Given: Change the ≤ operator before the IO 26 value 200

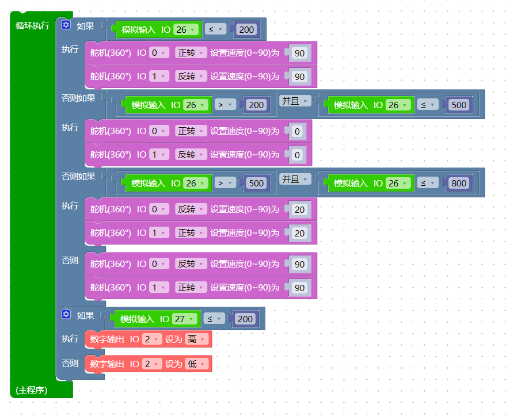Looking at the screenshot, I should pos(215,29).
